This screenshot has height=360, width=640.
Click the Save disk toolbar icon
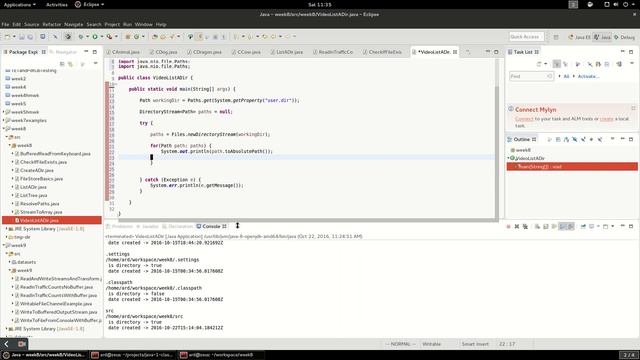(22, 37)
